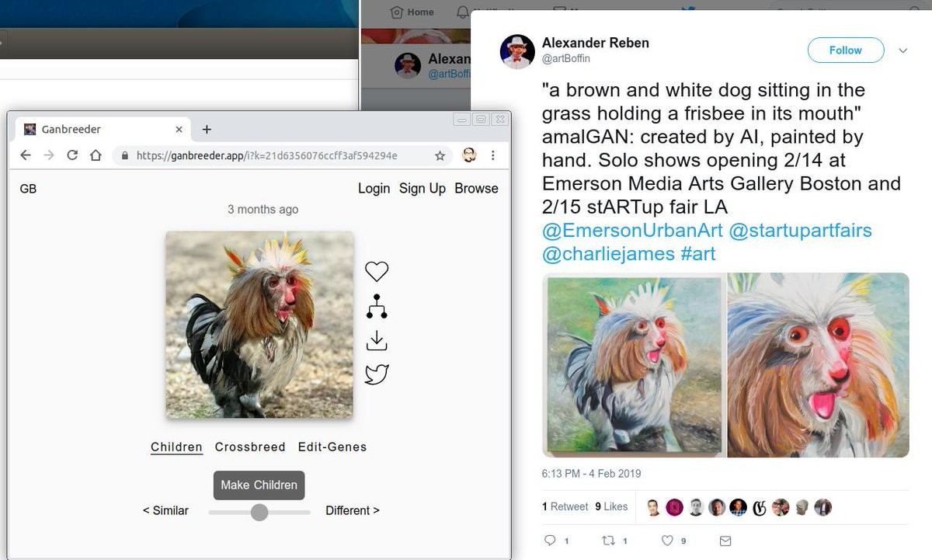Click the '3 months ago' text
This screenshot has height=560, width=932.
click(x=263, y=210)
